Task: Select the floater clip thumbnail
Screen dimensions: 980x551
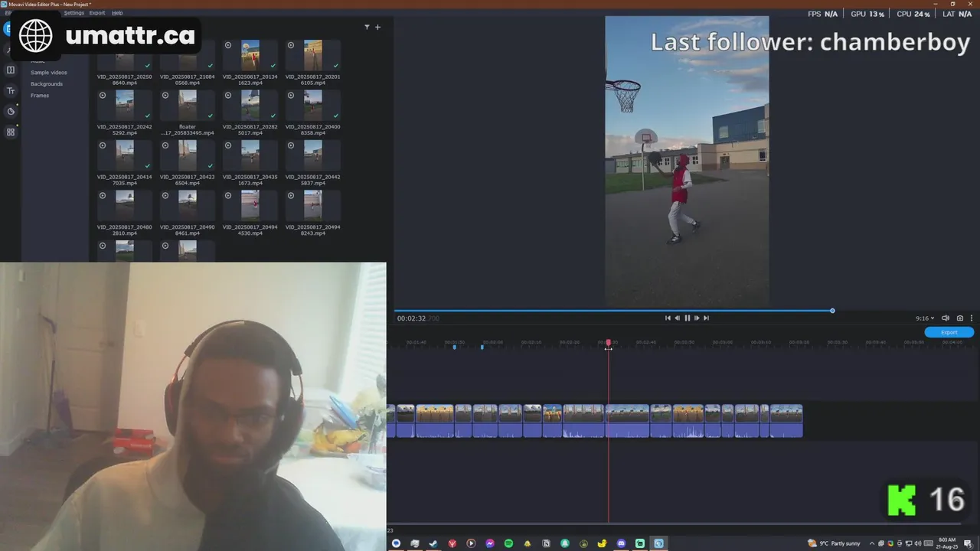Action: (x=188, y=105)
